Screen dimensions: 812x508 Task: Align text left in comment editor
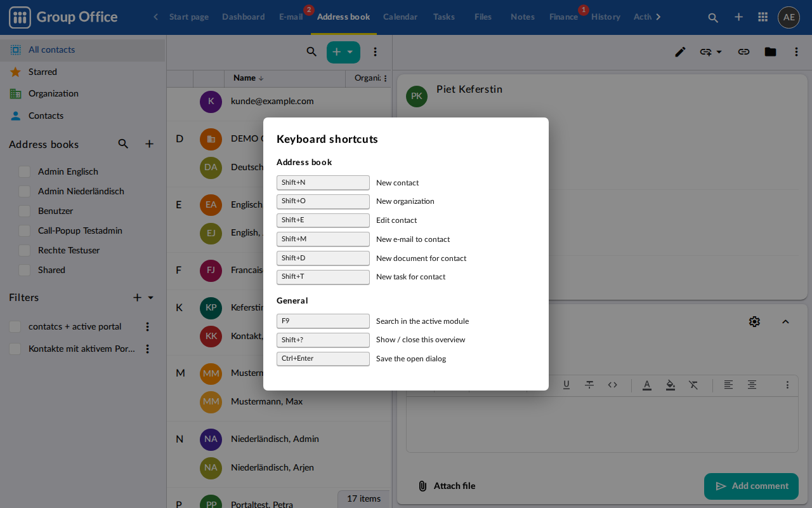729,385
